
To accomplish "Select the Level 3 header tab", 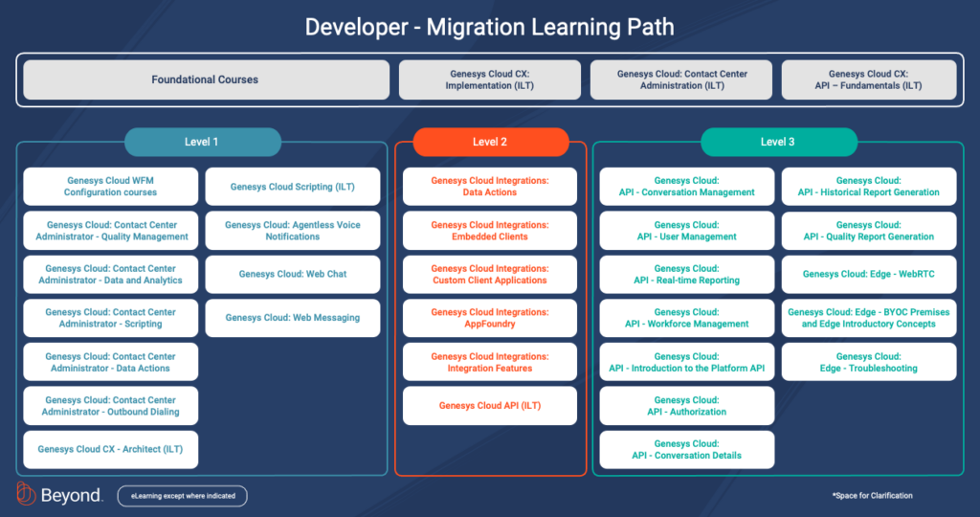I will [778, 142].
